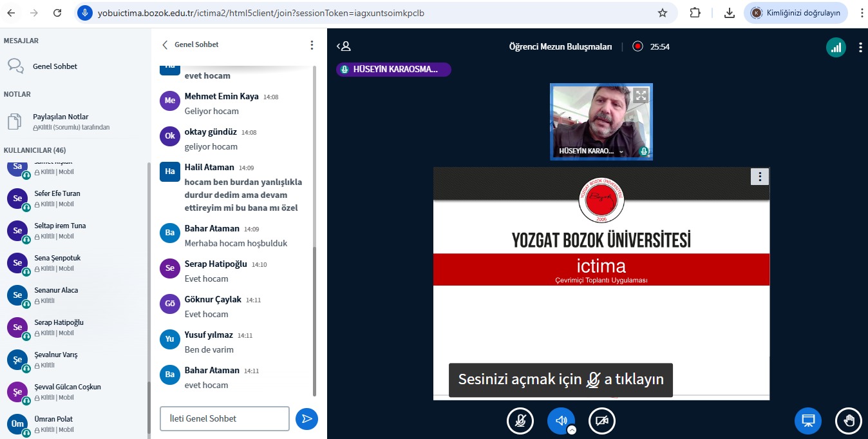Collapse chat using the back chevron
This screenshot has width=868, height=439.
tap(165, 45)
